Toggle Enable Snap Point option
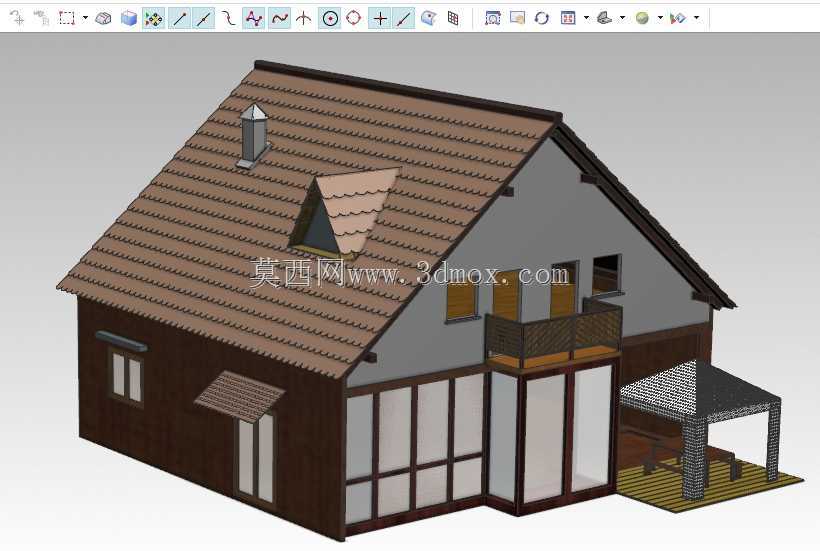The height and width of the screenshot is (551, 820). coord(154,19)
